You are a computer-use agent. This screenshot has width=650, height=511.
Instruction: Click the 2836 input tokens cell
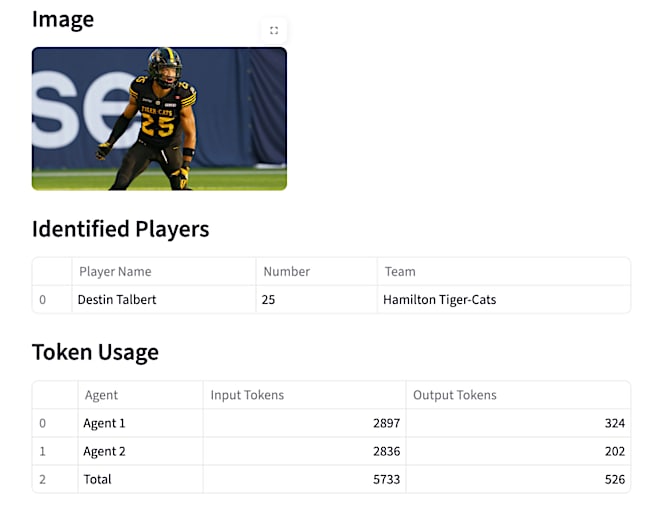click(x=386, y=451)
